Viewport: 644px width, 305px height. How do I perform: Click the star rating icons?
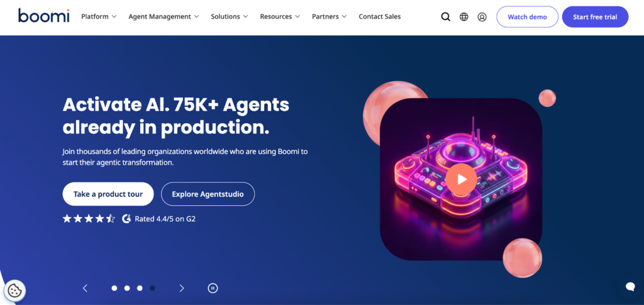(89, 218)
